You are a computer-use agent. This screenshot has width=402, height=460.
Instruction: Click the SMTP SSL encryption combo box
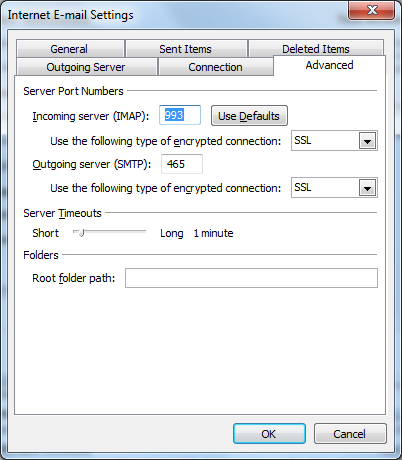point(334,188)
